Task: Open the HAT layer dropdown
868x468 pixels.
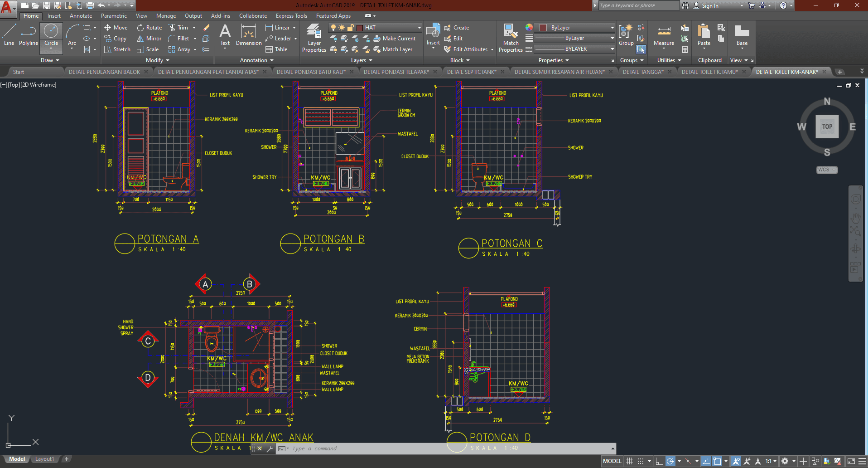Action: coord(419,28)
